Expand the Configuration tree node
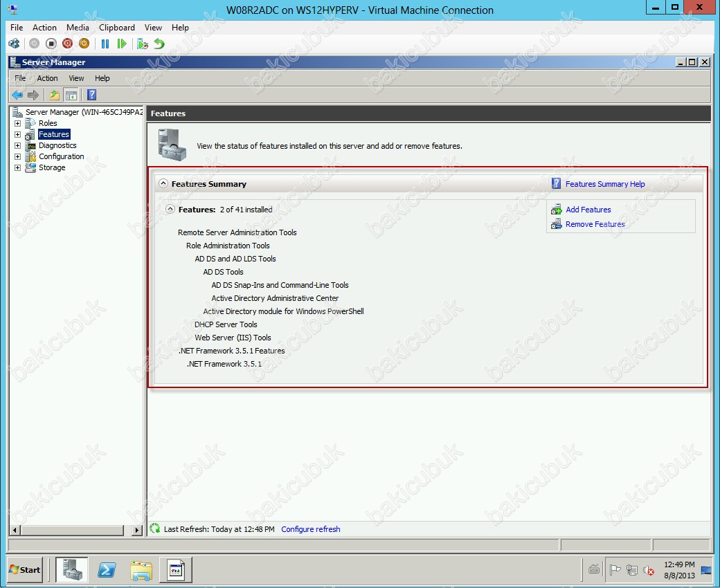This screenshot has height=588, width=720. (17, 156)
